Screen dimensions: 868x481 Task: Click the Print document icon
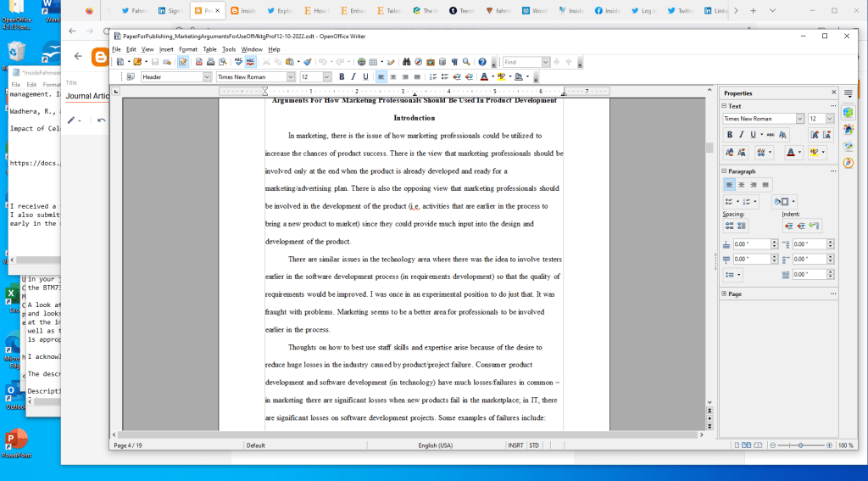(210, 62)
